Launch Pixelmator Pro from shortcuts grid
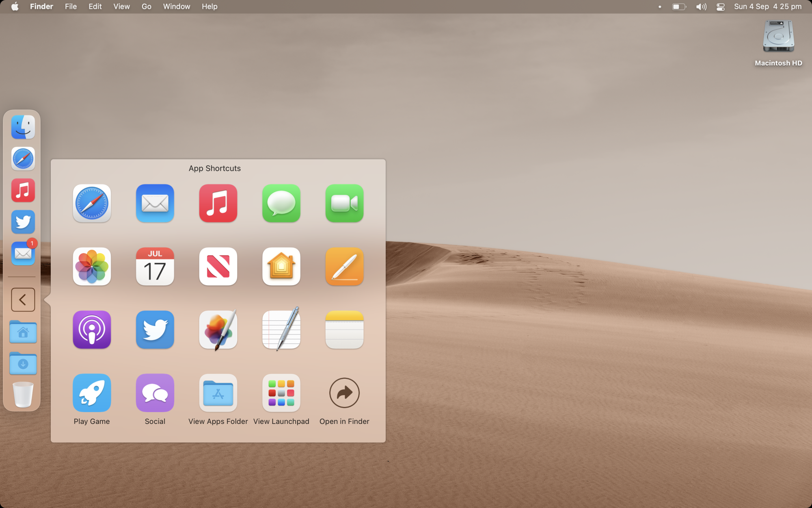Viewport: 812px width, 508px height. pos(218,330)
